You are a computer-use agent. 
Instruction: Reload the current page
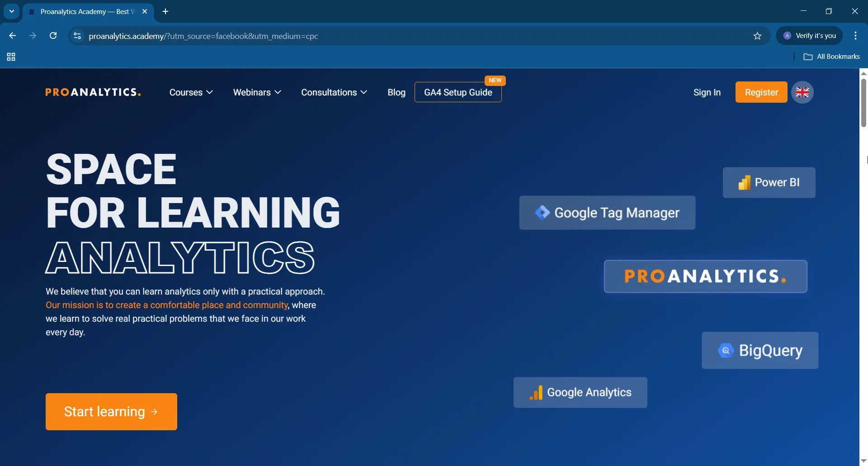coord(53,36)
